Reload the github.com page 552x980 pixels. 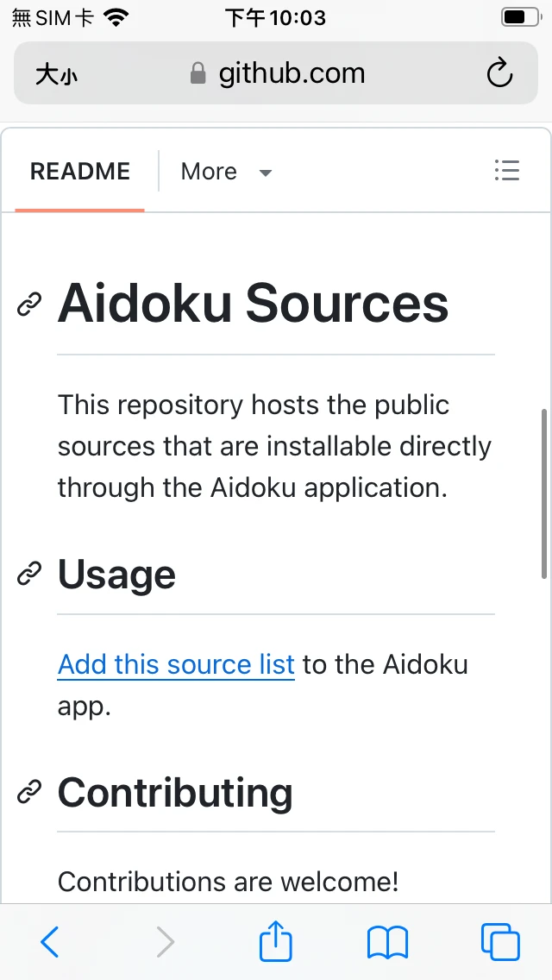[499, 74]
